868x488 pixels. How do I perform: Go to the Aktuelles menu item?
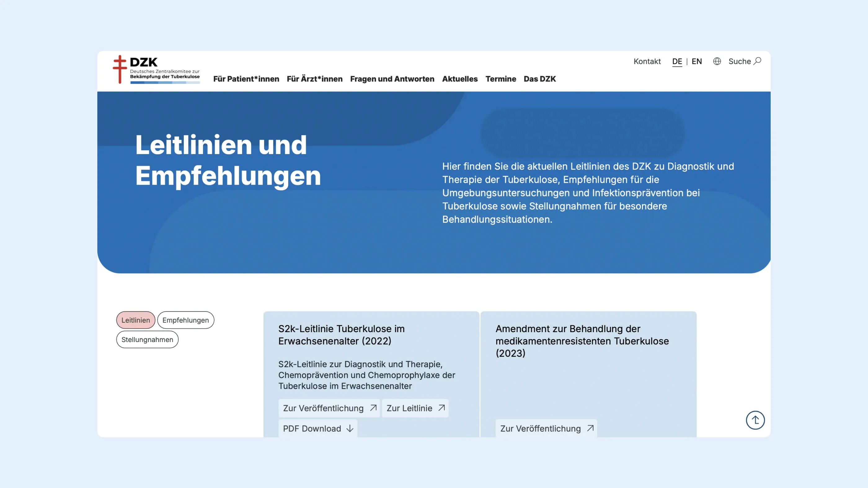460,79
